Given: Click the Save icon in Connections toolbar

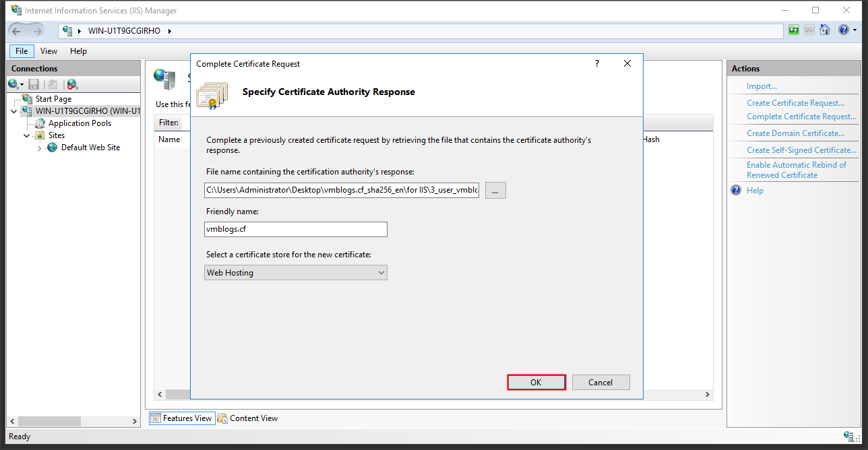Looking at the screenshot, I should [x=34, y=84].
